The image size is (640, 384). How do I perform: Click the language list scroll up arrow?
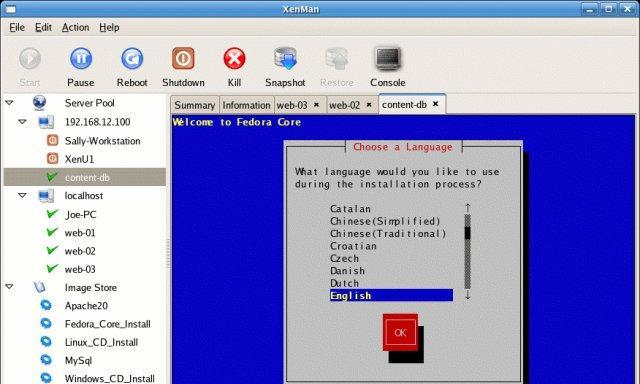[x=468, y=208]
